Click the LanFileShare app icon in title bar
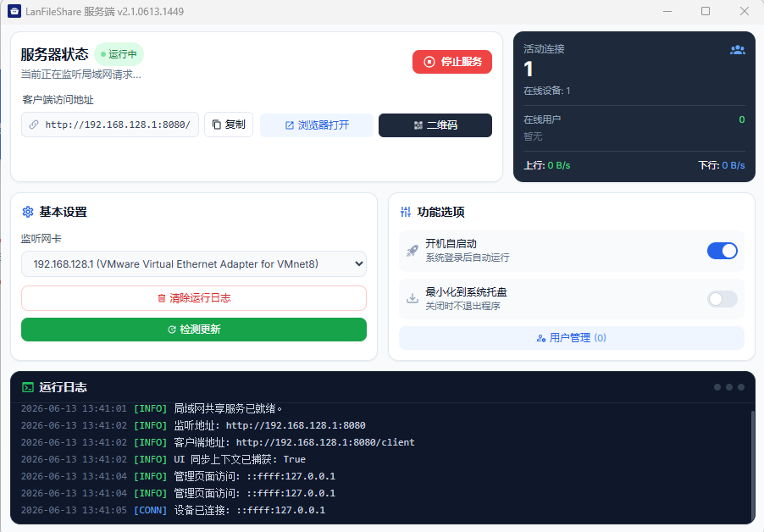 14,11
